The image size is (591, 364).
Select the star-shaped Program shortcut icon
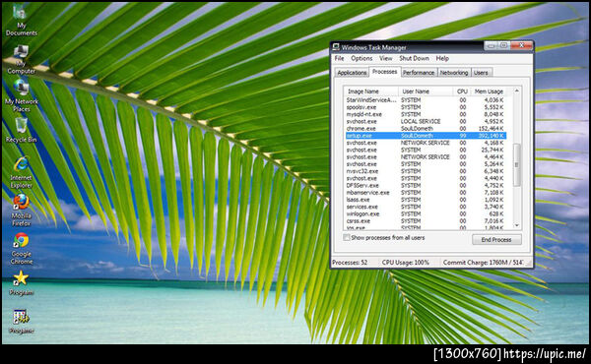click(x=21, y=282)
